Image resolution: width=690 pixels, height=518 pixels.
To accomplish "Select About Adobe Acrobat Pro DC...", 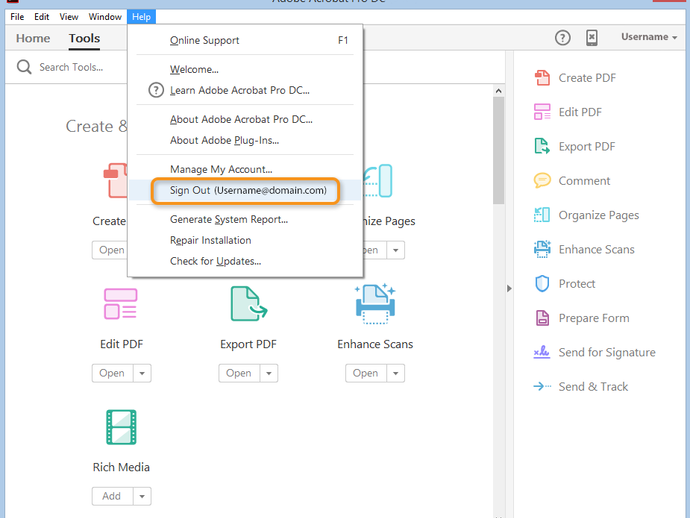I will (x=245, y=119).
